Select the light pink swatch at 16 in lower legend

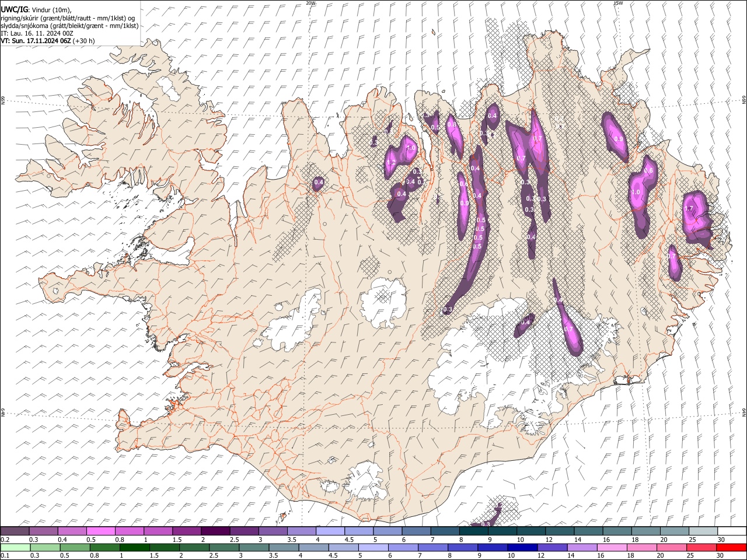point(611,547)
